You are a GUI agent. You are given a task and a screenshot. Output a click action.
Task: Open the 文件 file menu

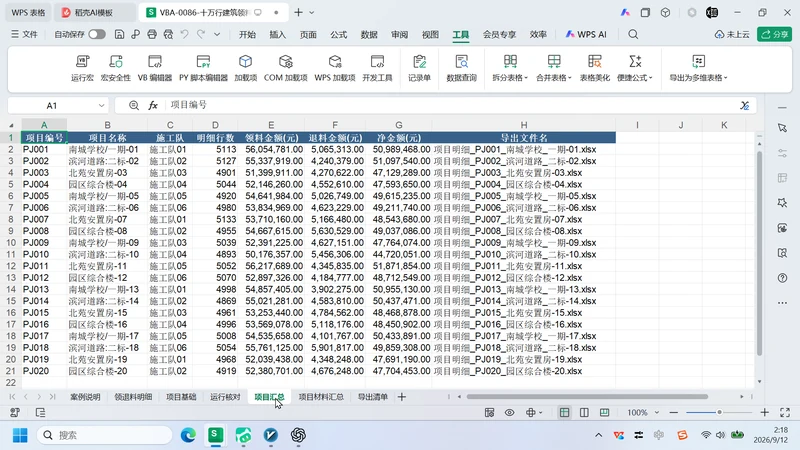(24, 34)
